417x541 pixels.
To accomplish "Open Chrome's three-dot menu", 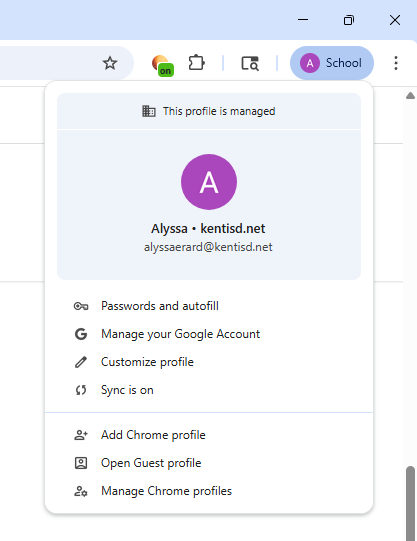I will (x=396, y=63).
